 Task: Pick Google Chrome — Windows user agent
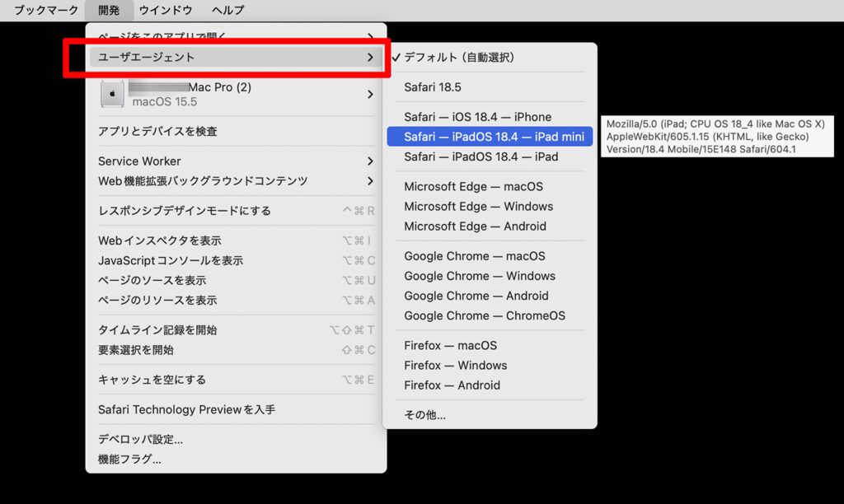click(x=490, y=276)
